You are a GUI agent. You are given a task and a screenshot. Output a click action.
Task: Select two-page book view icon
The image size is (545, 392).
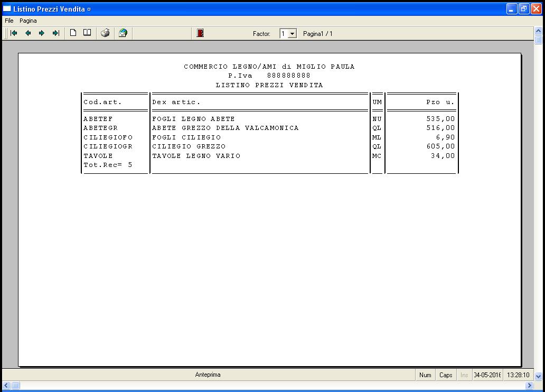pos(87,33)
